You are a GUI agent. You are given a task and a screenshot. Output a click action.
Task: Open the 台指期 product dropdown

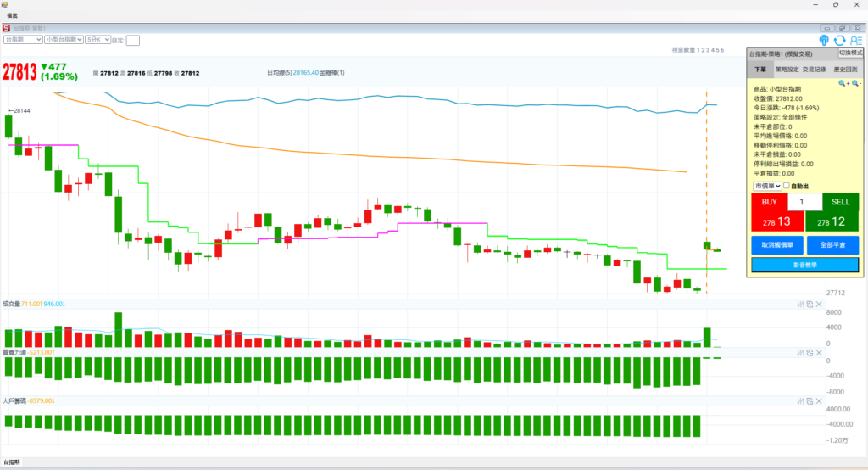click(23, 39)
